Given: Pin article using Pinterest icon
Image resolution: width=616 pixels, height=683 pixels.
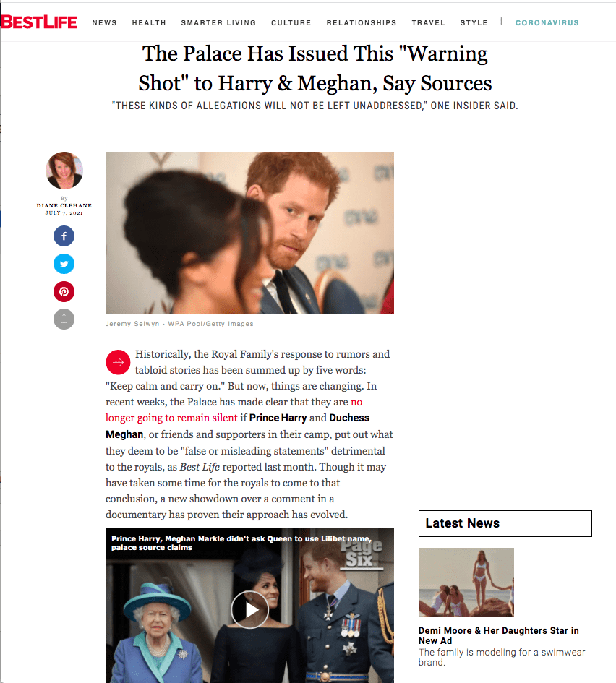Looking at the screenshot, I should (64, 291).
